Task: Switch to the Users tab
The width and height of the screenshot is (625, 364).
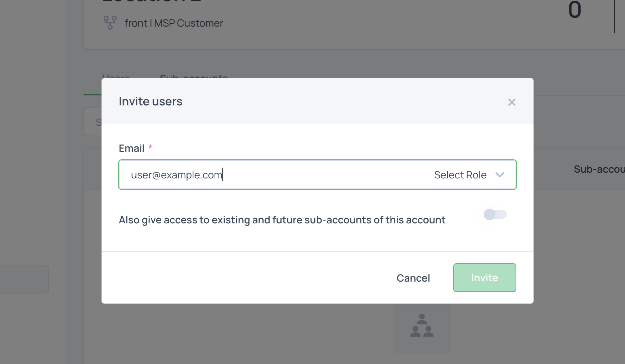Action: point(116,76)
